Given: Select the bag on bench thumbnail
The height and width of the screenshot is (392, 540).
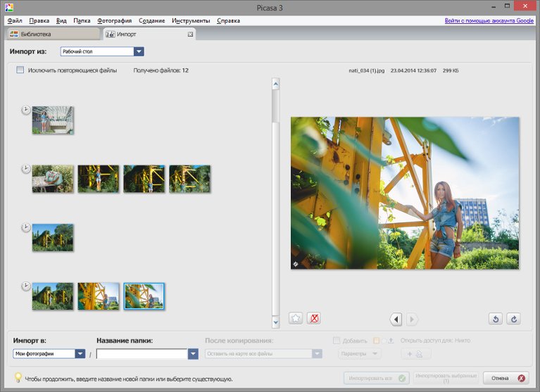Looking at the screenshot, I should pos(53,179).
